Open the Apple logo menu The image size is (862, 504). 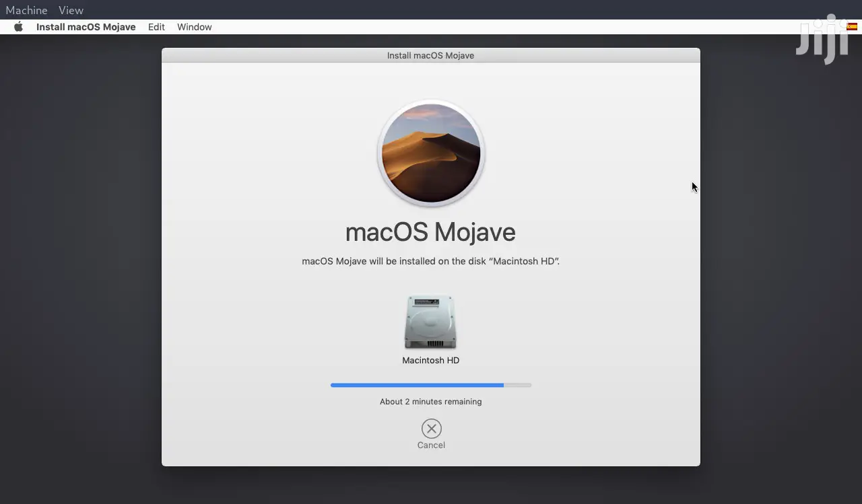18,27
